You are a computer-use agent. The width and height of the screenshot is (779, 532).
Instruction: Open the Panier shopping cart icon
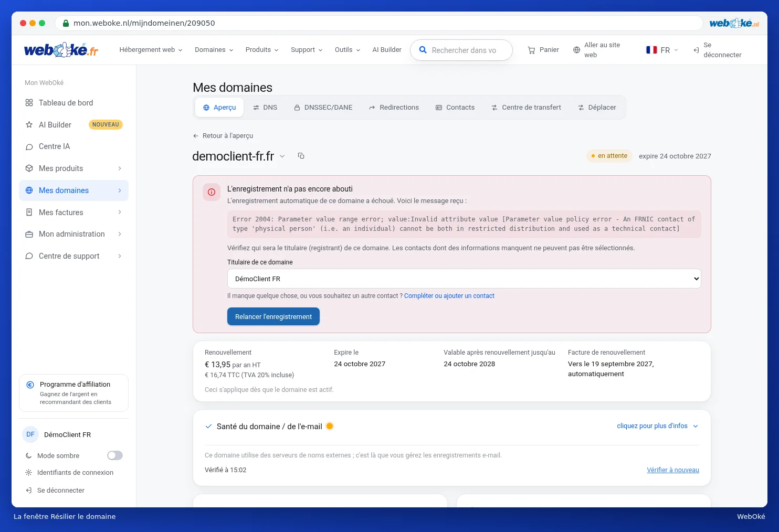coord(531,50)
